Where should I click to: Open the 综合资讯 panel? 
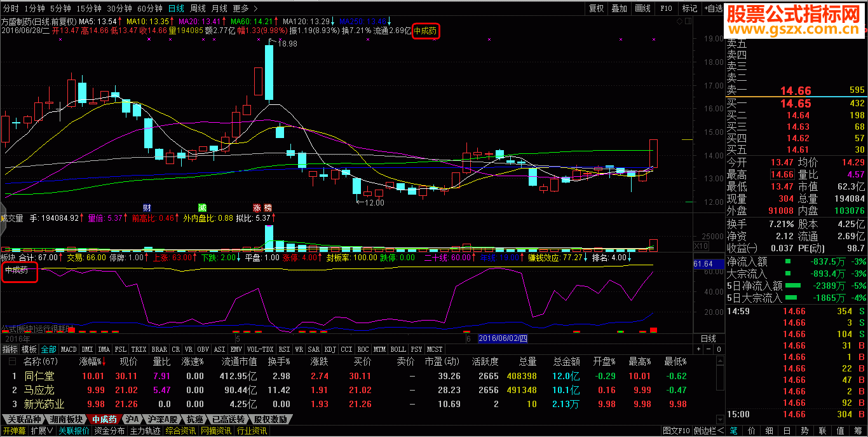[181, 431]
